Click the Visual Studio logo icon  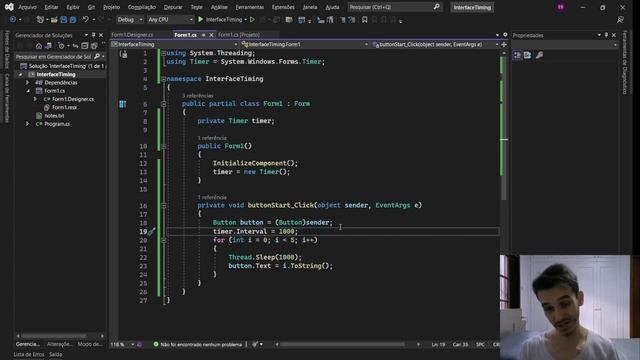click(x=9, y=7)
